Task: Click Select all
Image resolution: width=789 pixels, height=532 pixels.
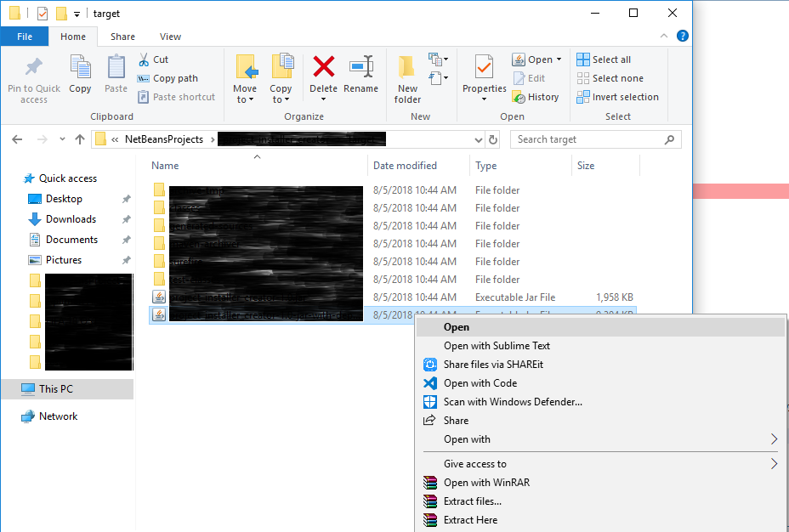Action: [x=604, y=59]
